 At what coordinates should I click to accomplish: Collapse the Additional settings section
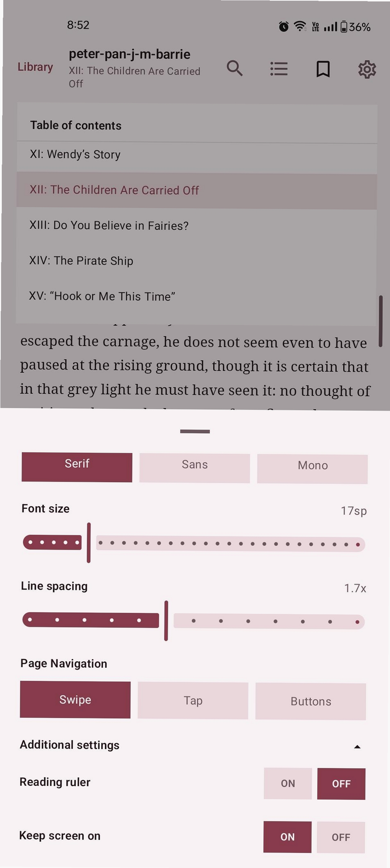coord(357,747)
